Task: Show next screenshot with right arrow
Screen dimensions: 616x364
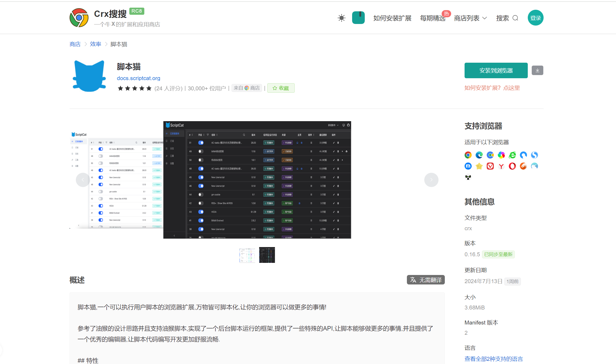Action: [x=431, y=180]
